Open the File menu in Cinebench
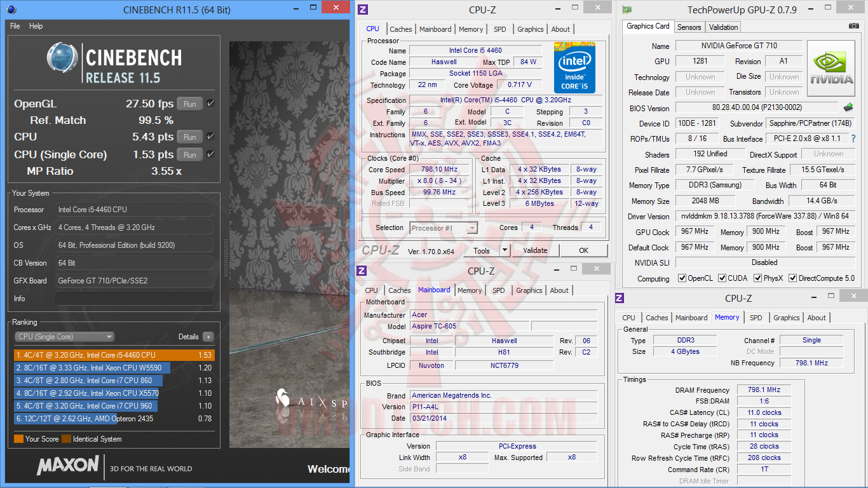Image resolution: width=868 pixels, height=488 pixels. point(15,26)
